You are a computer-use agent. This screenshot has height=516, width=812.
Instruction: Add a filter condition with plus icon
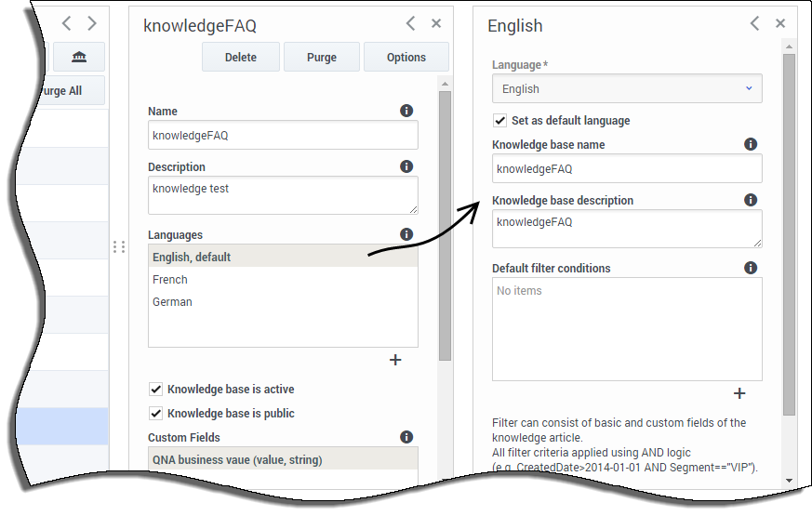tap(739, 394)
